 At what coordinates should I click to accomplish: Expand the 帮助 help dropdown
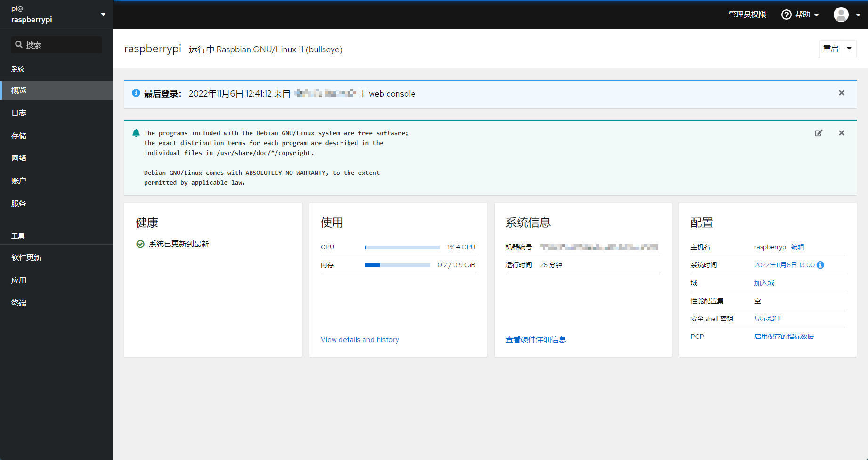800,15
